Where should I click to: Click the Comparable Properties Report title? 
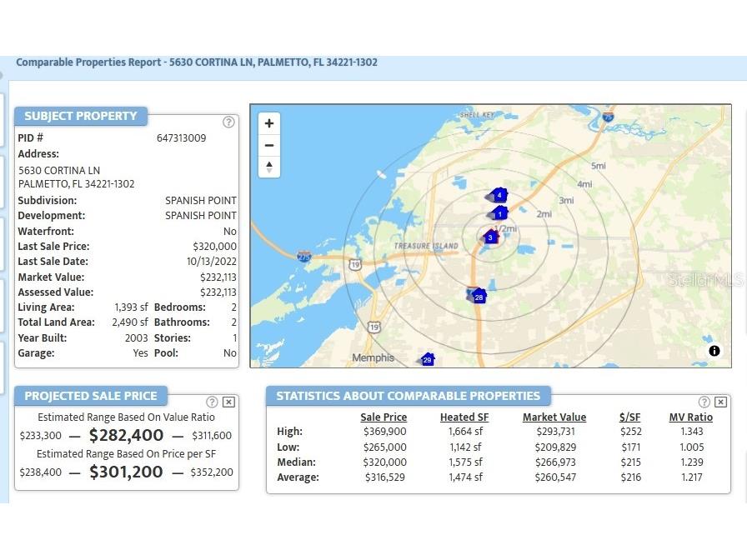coord(197,62)
